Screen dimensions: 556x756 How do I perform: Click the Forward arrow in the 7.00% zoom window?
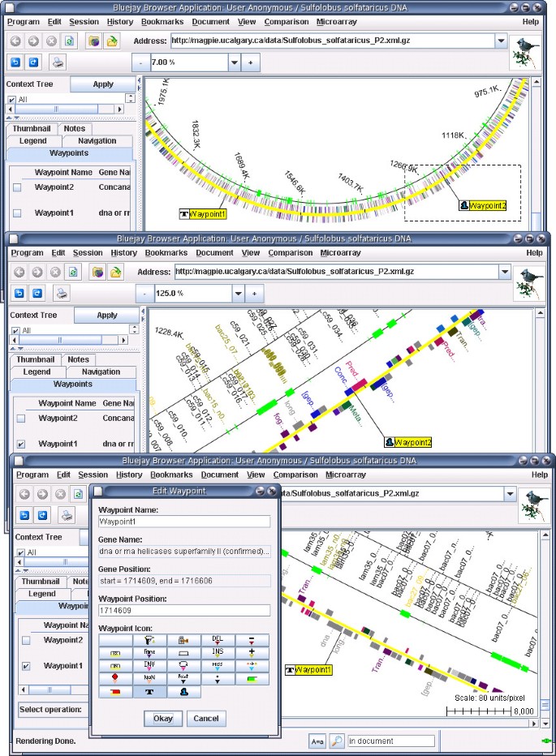coord(33,41)
